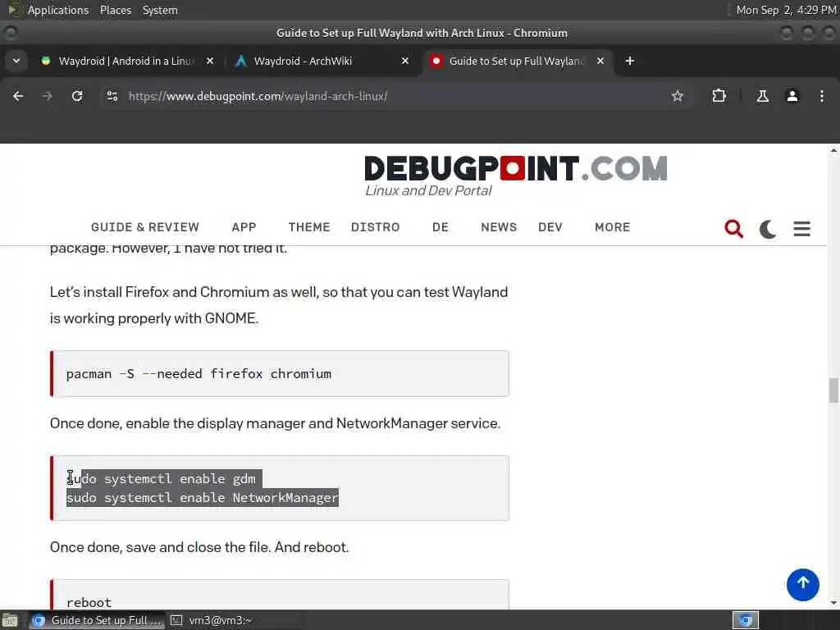This screenshot has height=630, width=840.
Task: Click the window menu icon in title bar
Action: point(10,33)
